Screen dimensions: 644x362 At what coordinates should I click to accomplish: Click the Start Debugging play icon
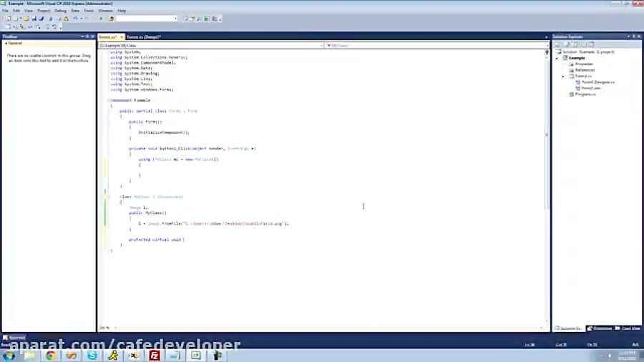pos(101,19)
